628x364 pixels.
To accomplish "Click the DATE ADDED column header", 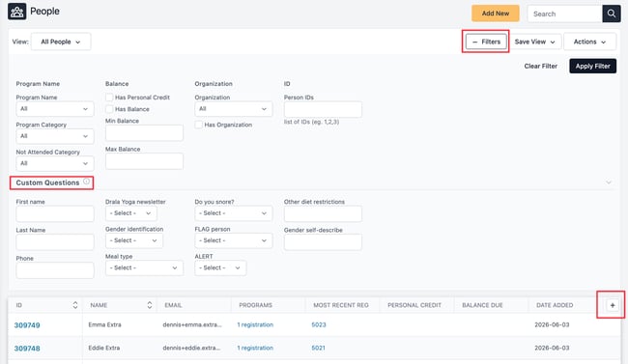I will click(555, 305).
